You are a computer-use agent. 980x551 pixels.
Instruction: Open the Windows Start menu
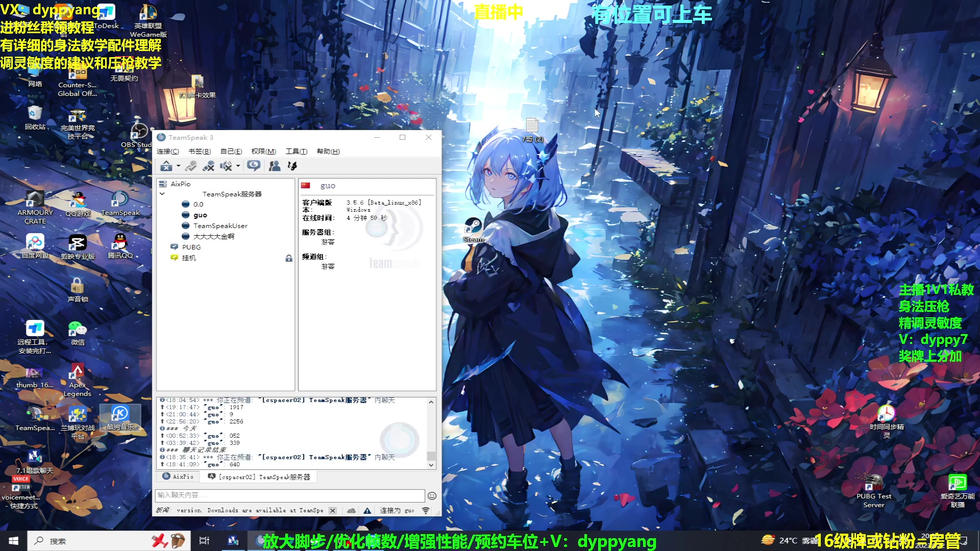point(14,541)
